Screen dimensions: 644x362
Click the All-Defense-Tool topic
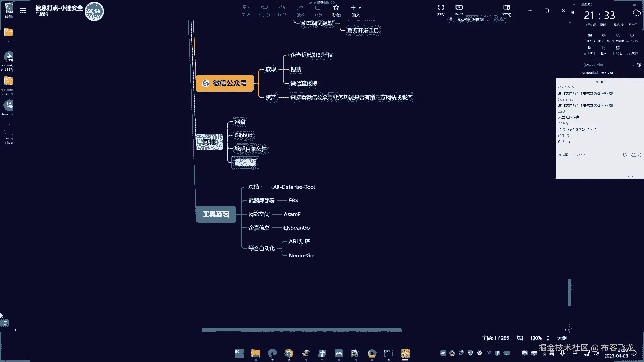tap(294, 187)
